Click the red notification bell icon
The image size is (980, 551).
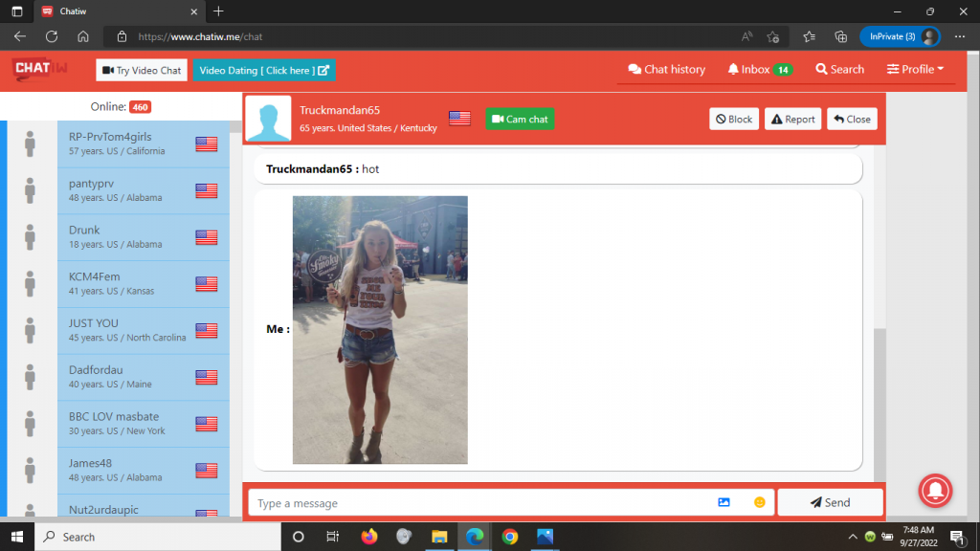935,490
